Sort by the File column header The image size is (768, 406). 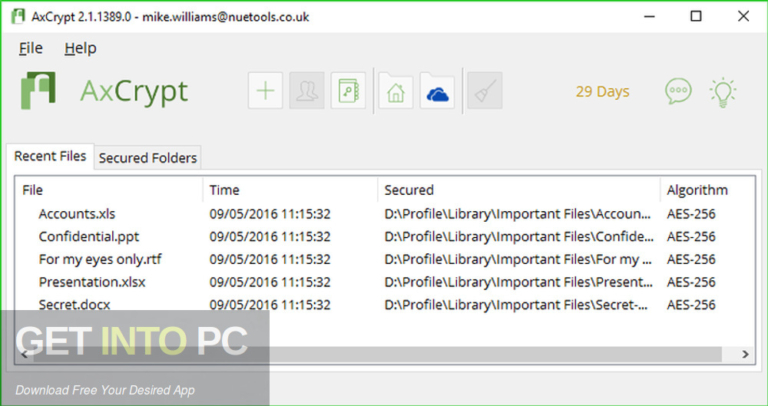pos(109,190)
